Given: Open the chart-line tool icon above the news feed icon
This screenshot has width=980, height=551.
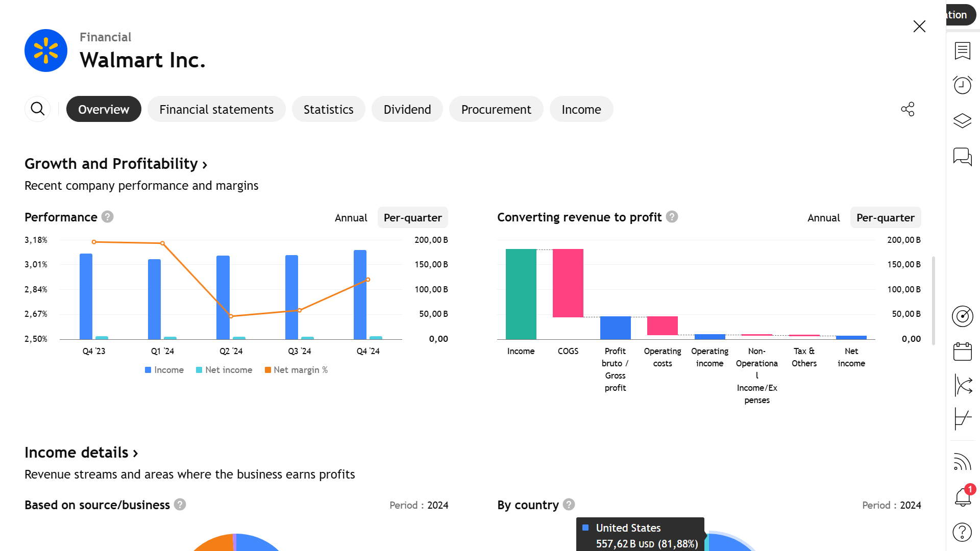Looking at the screenshot, I should [x=963, y=419].
